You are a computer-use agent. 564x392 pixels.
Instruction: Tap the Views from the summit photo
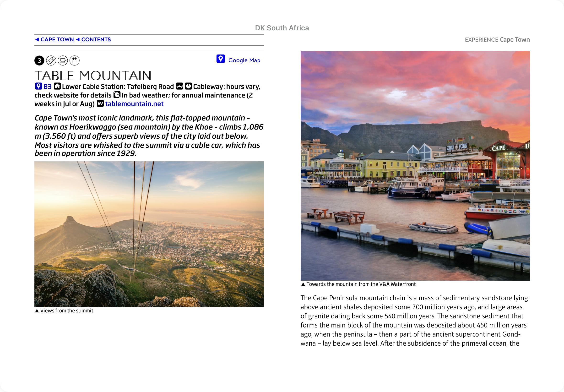coord(149,234)
